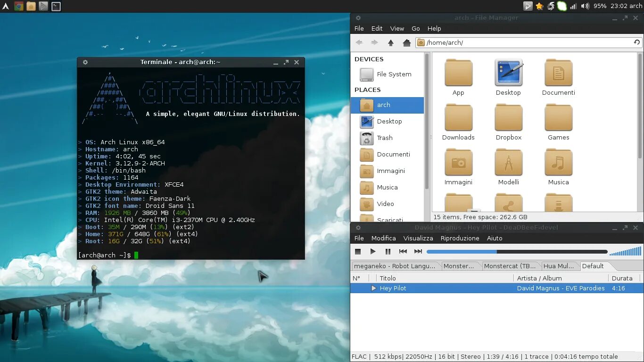Skip to the next track in DeaDBeeF
The height and width of the screenshot is (362, 644).
(x=418, y=252)
